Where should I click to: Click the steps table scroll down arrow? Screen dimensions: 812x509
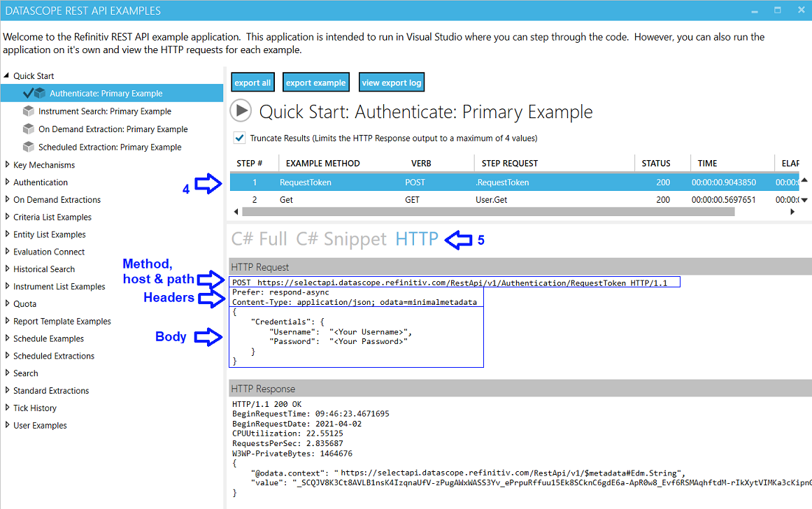pyautogui.click(x=804, y=200)
